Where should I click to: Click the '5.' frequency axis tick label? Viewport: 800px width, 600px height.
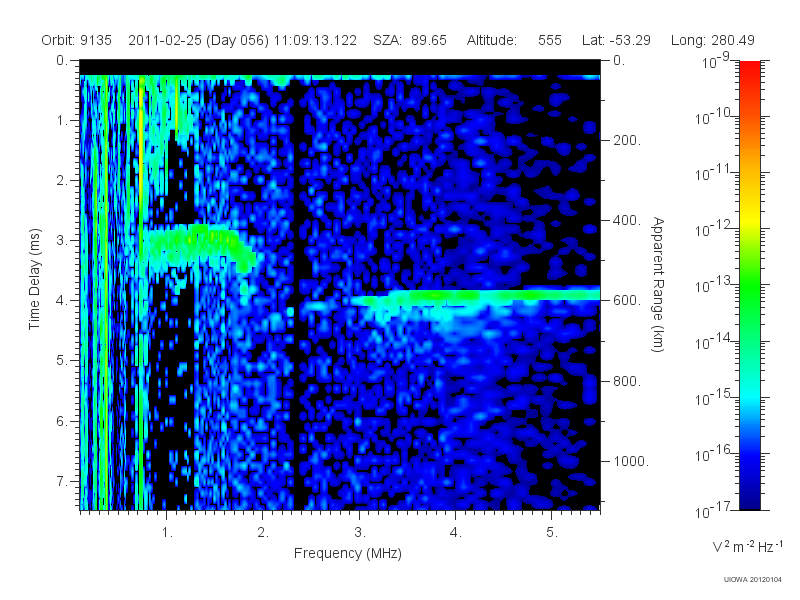pos(552,533)
